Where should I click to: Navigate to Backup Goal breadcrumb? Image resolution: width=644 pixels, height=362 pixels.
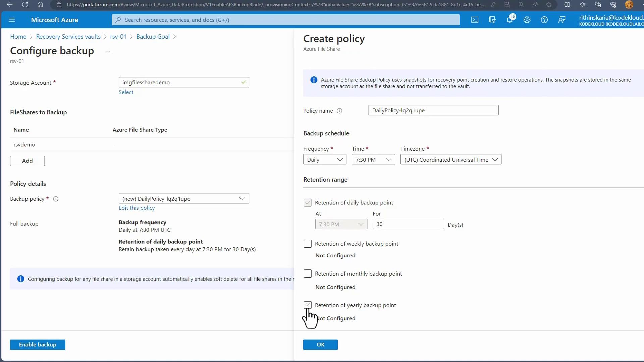tap(153, 37)
